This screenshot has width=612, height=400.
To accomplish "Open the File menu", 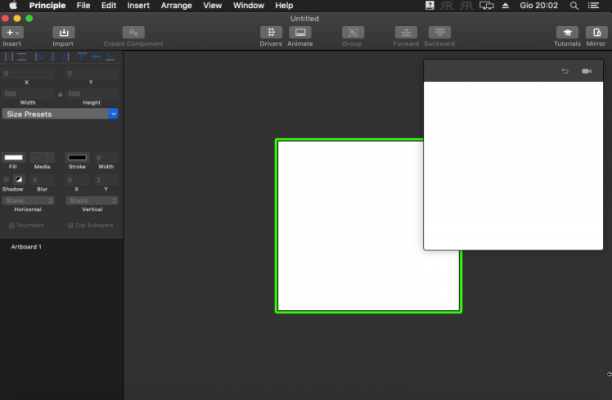I will 83,5.
